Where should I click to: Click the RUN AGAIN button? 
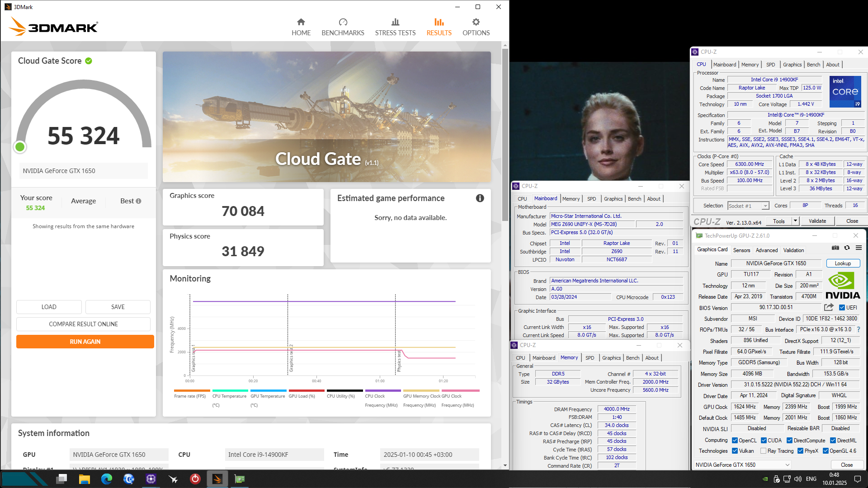coord(85,342)
